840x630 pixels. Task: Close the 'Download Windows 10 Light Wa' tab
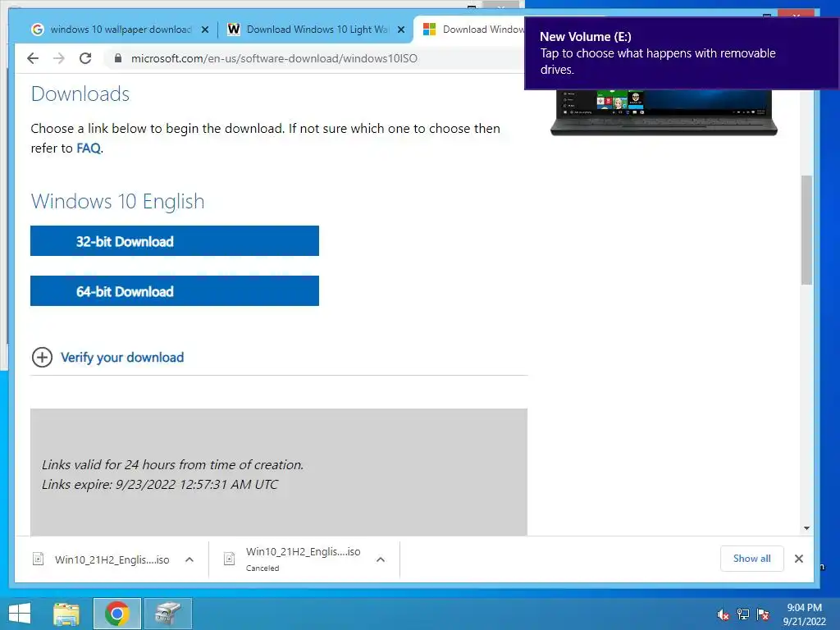pos(400,30)
